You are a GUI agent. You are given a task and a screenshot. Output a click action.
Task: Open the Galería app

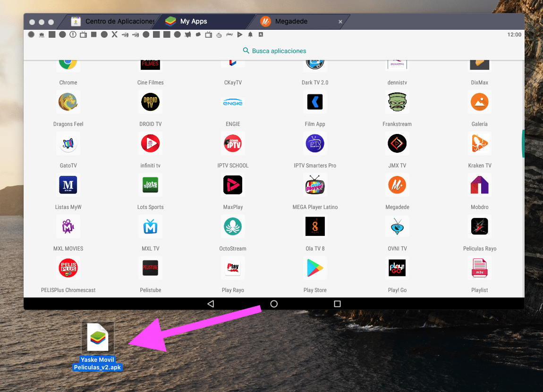(479, 102)
